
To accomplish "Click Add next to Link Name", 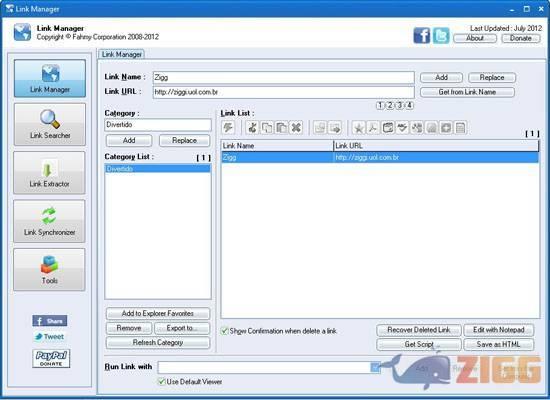I will coord(441,77).
